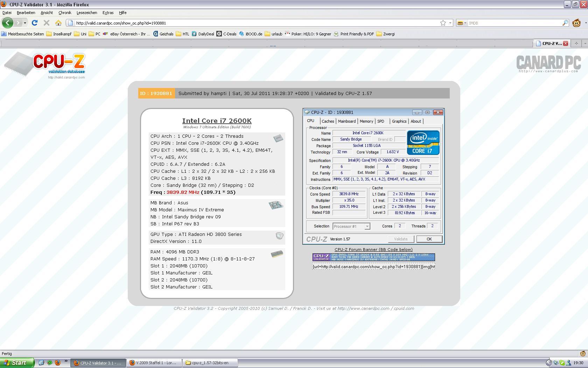Go to the home page icon
588x368 pixels.
click(58, 23)
